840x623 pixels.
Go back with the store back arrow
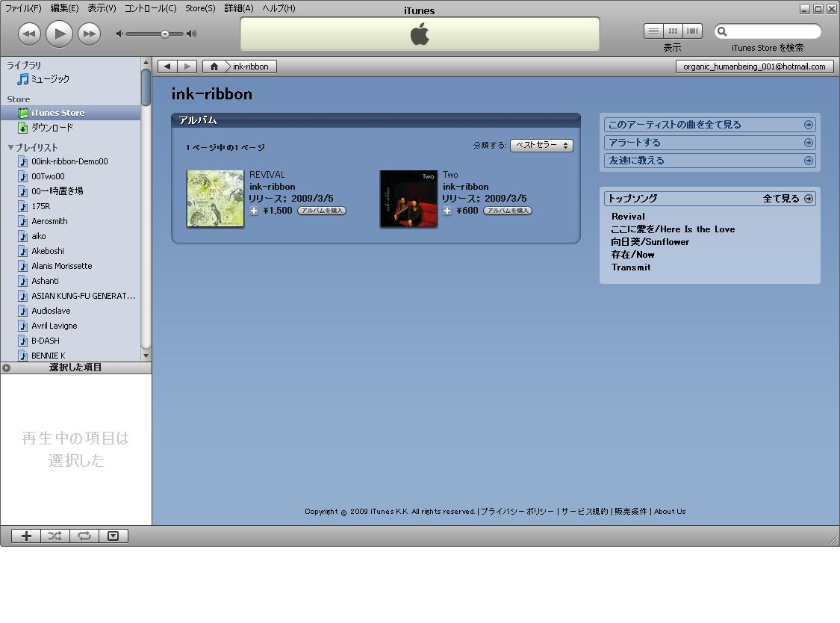pyautogui.click(x=167, y=66)
